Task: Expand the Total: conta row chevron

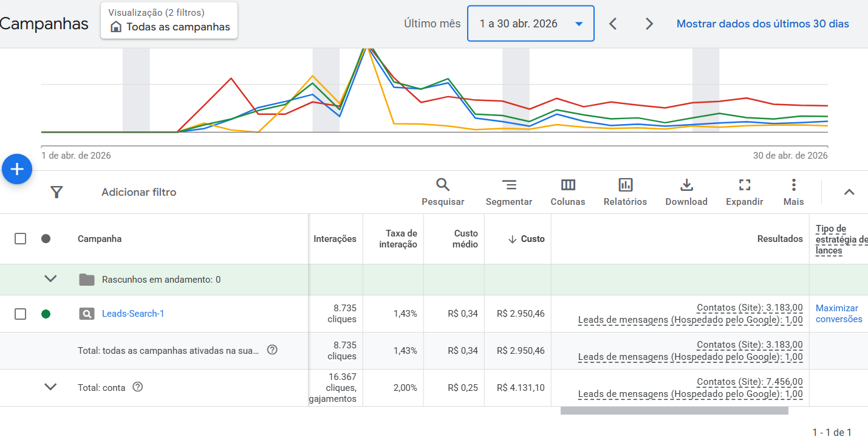Action: click(50, 387)
